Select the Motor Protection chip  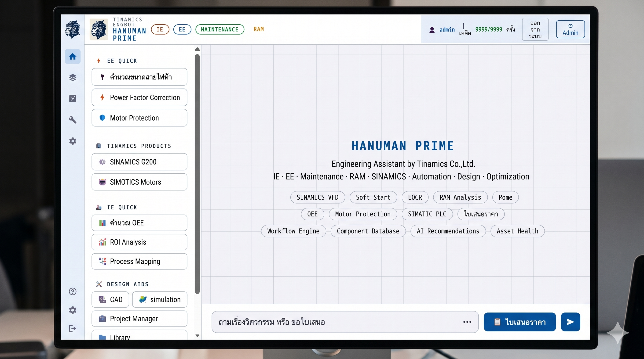tap(363, 214)
